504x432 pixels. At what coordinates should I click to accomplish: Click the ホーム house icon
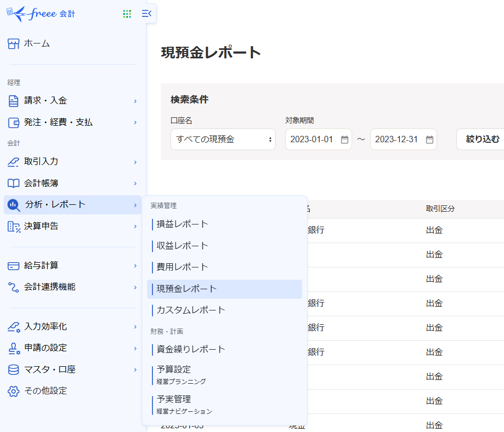click(14, 44)
